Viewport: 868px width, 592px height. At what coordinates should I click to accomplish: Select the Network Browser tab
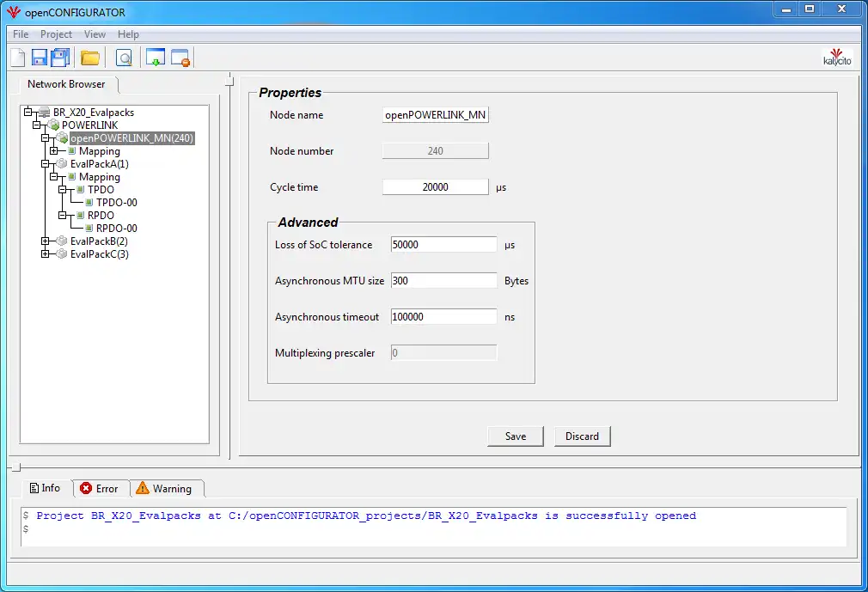66,84
